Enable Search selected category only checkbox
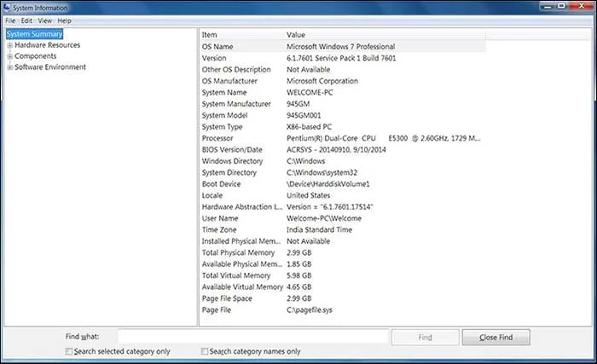Screen dimensions: 597x364 (68, 351)
